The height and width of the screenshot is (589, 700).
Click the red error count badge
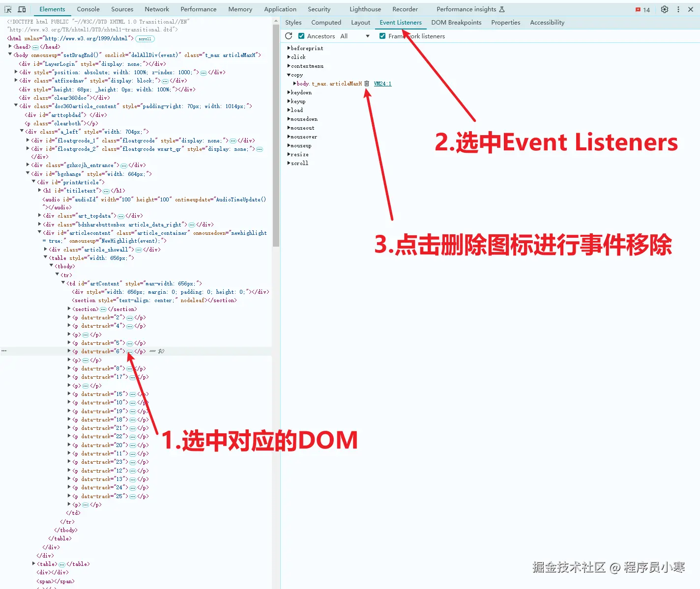pyautogui.click(x=642, y=9)
